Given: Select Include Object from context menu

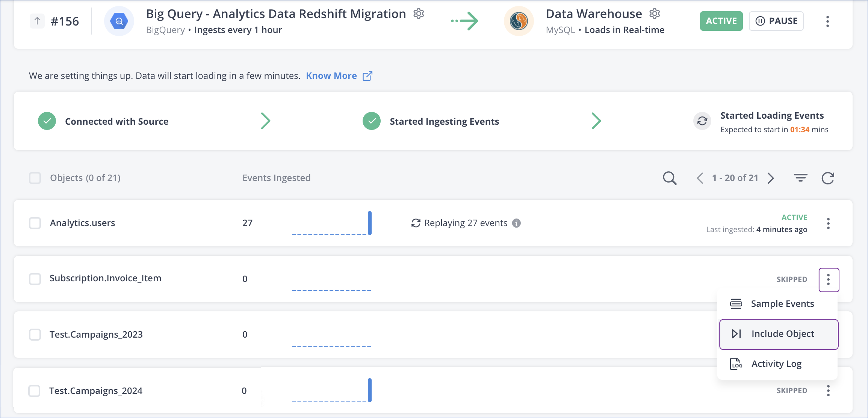Looking at the screenshot, I should 779,334.
